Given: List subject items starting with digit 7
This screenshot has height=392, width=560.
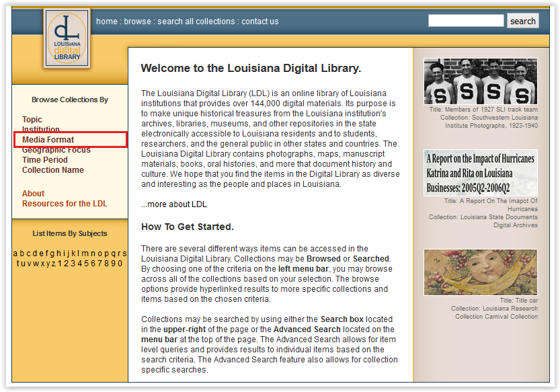Looking at the screenshot, I should point(100,264).
